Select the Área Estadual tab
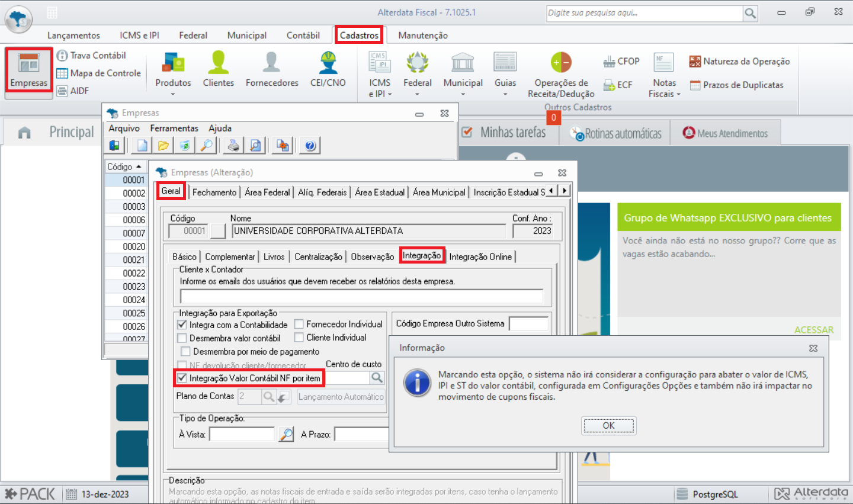The width and height of the screenshot is (853, 504). [x=380, y=192]
